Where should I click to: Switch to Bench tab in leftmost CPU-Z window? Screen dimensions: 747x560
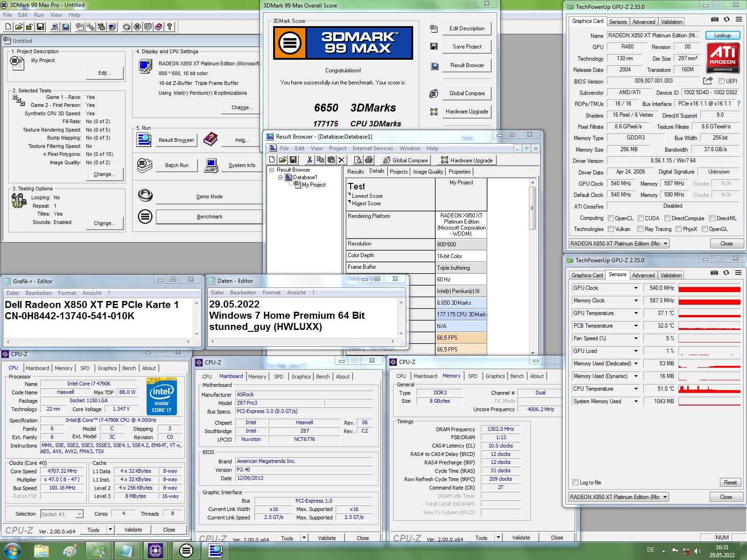pos(129,368)
